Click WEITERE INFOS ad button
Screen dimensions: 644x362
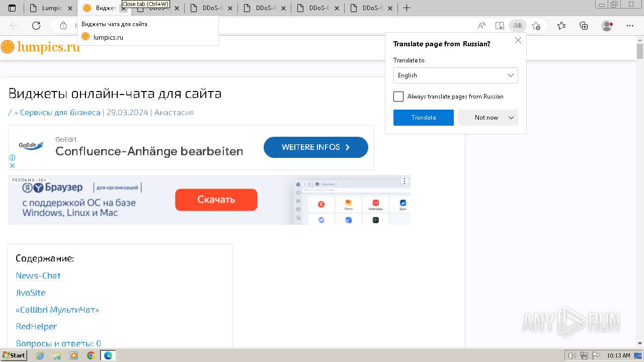[316, 147]
